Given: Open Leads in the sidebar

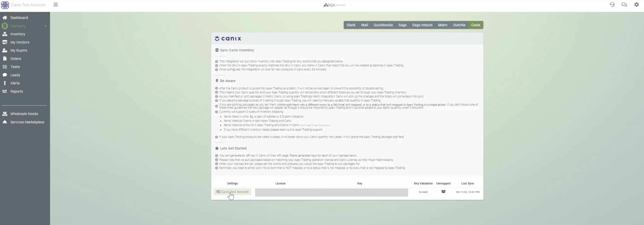Looking at the screenshot, I should pyautogui.click(x=15, y=75).
